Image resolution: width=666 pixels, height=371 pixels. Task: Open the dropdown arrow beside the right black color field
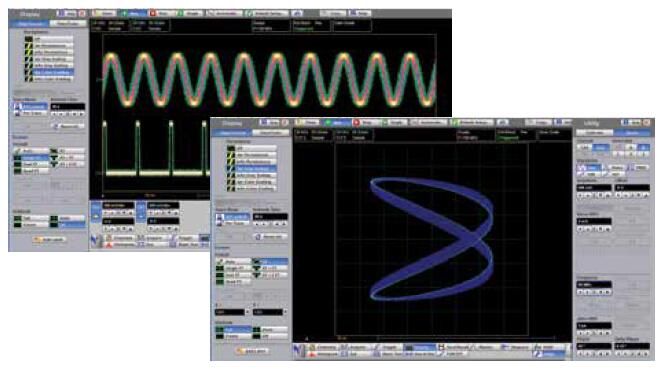point(285,312)
